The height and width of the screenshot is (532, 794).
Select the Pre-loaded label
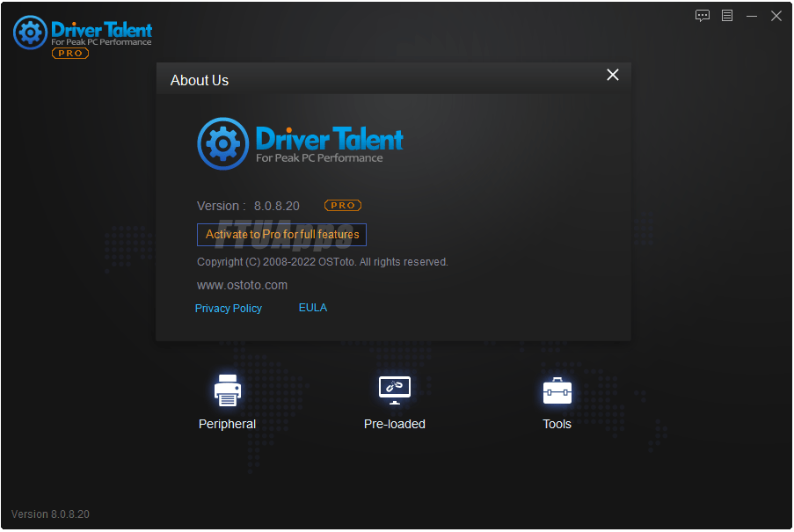pos(395,424)
